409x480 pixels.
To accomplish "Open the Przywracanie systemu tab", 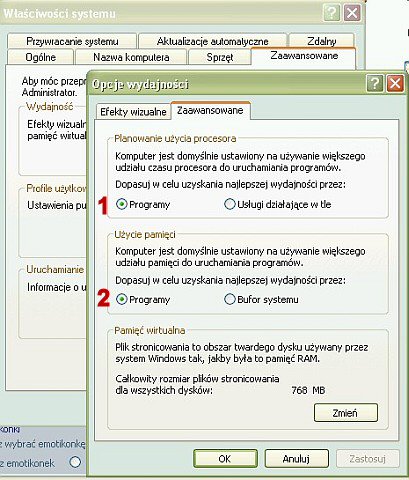I will 72,41.
